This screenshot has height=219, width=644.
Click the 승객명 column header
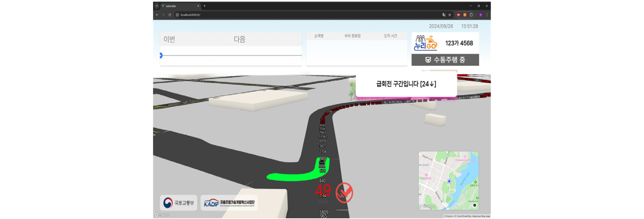tap(319, 36)
